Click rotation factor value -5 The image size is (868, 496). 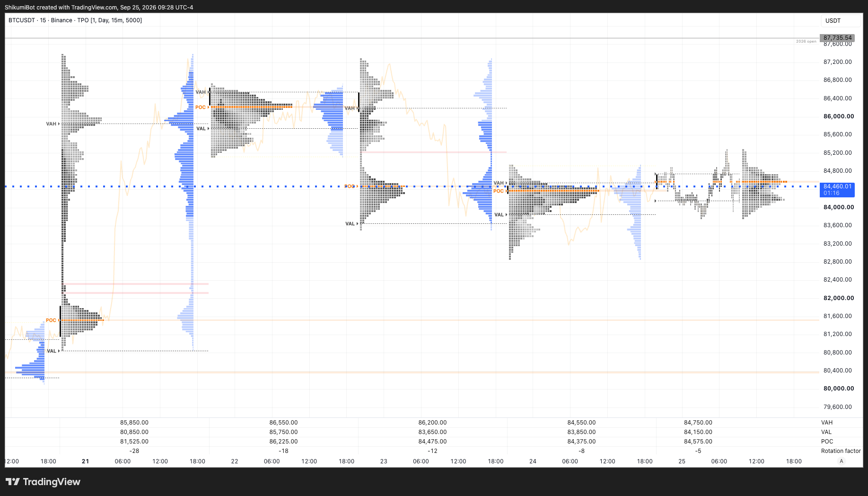point(698,451)
